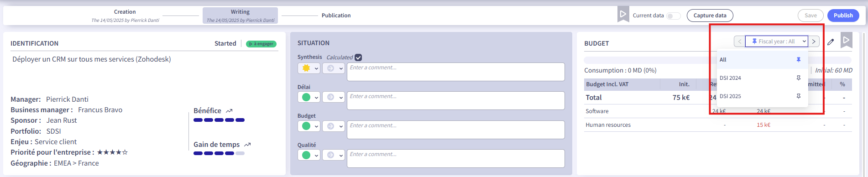Click the Capture data button
Image resolution: width=868 pixels, height=177 pixels.
[x=710, y=16]
